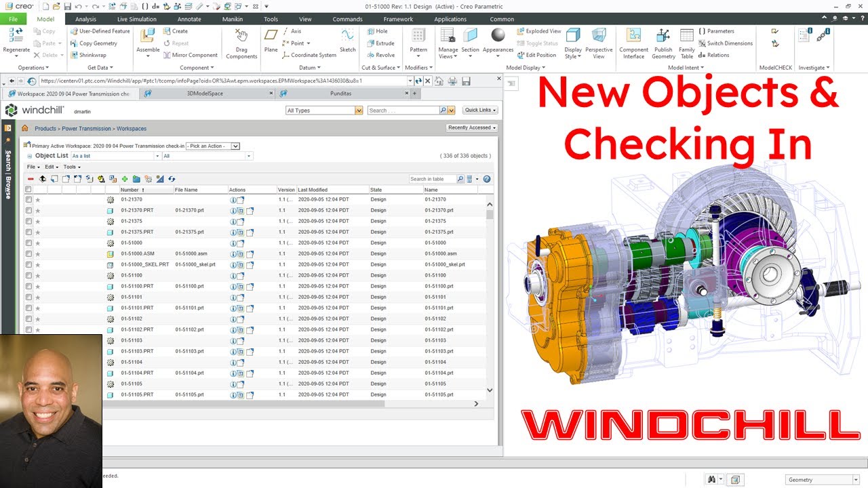
Task: Click the embedded browser home icon
Action: point(439,81)
